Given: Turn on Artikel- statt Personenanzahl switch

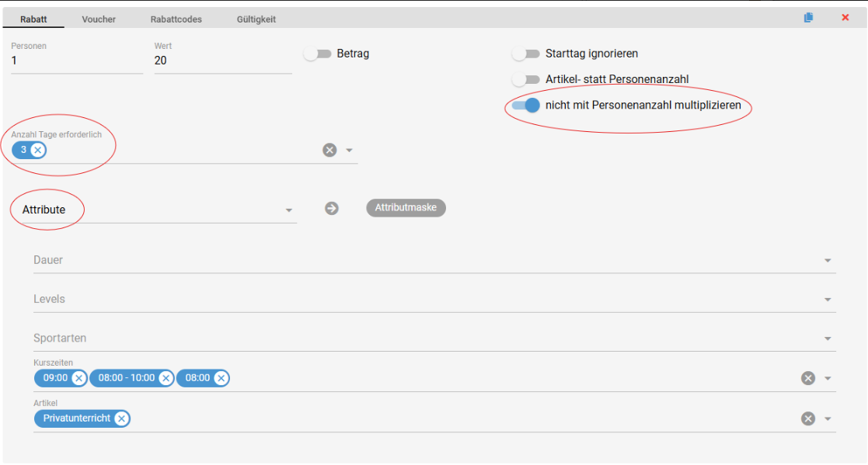Looking at the screenshot, I should 526,79.
